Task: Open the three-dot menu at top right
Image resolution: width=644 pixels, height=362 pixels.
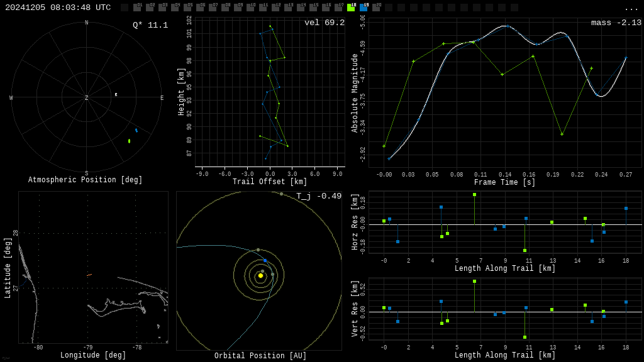Action: point(631,8)
